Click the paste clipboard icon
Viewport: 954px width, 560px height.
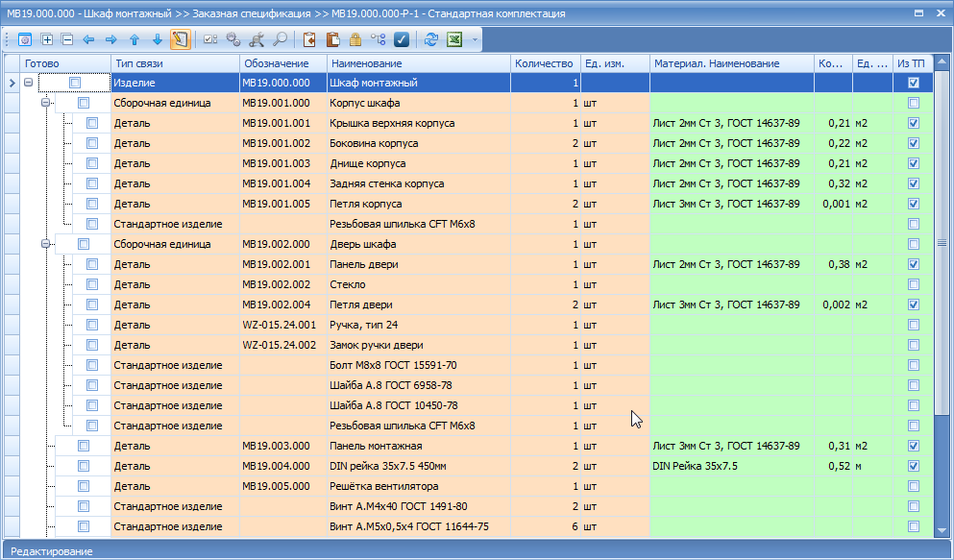coord(332,39)
